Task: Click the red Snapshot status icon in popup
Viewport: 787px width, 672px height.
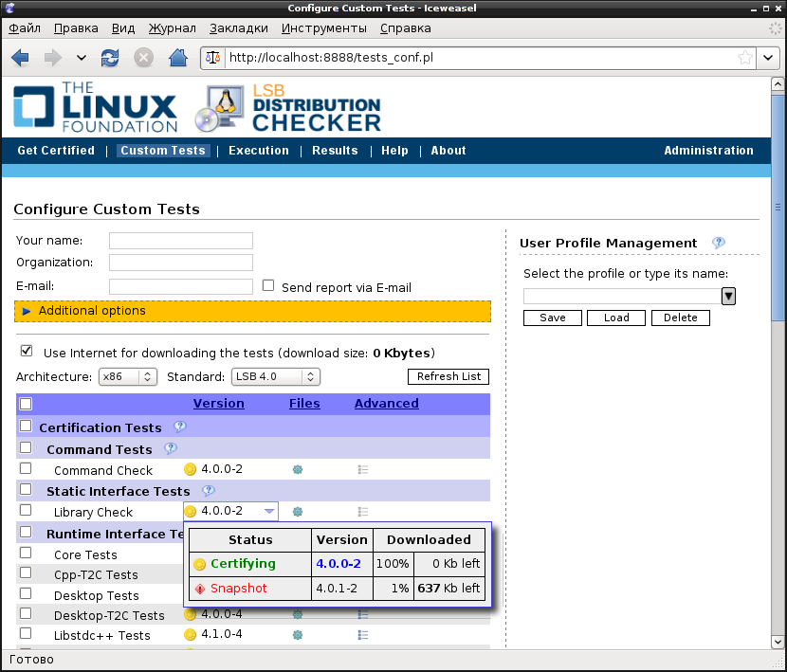Action: point(200,589)
